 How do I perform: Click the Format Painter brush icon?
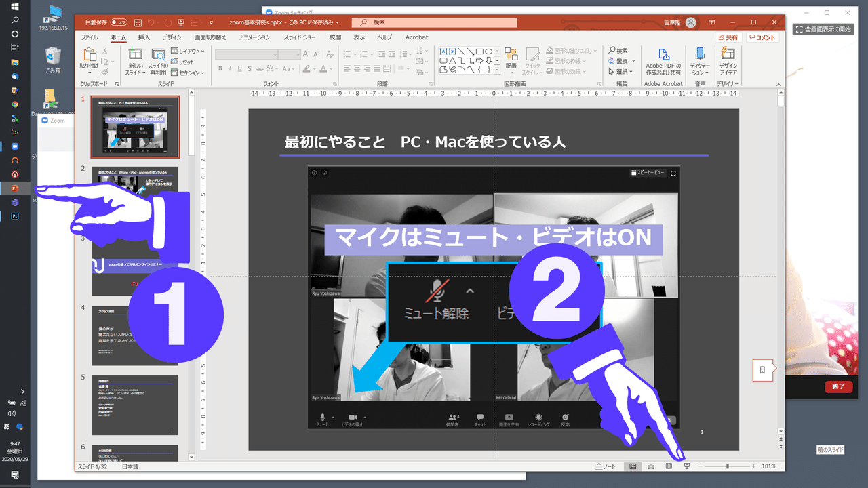(x=104, y=72)
